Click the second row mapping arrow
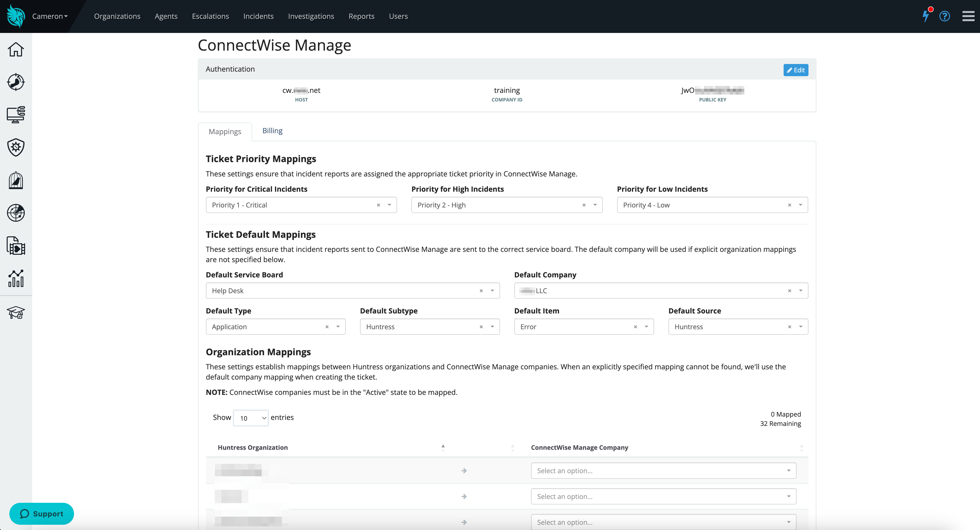Screen dimensions: 980x530 tap(464, 497)
